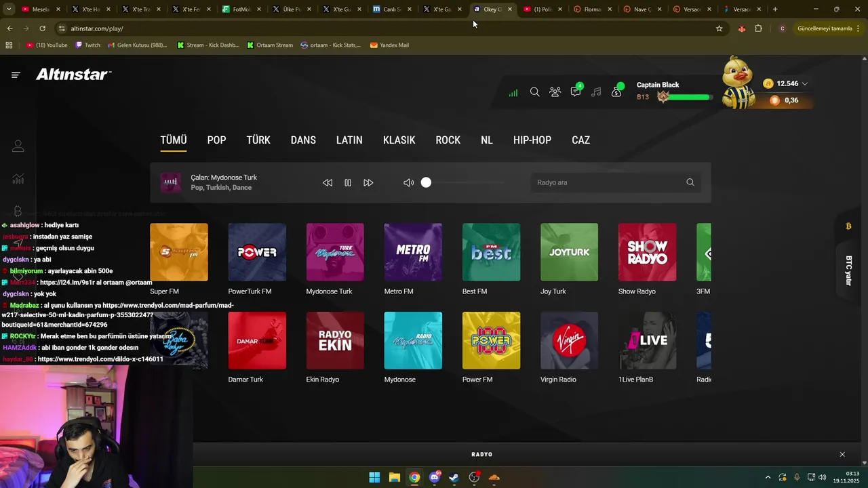The width and height of the screenshot is (868, 488).
Task: Play the Metro FM station
Action: [413, 252]
